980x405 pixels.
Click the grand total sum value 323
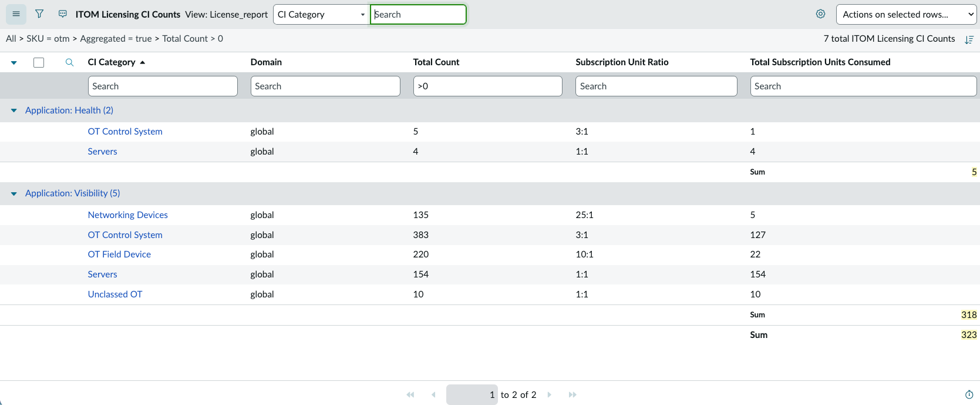pyautogui.click(x=969, y=335)
